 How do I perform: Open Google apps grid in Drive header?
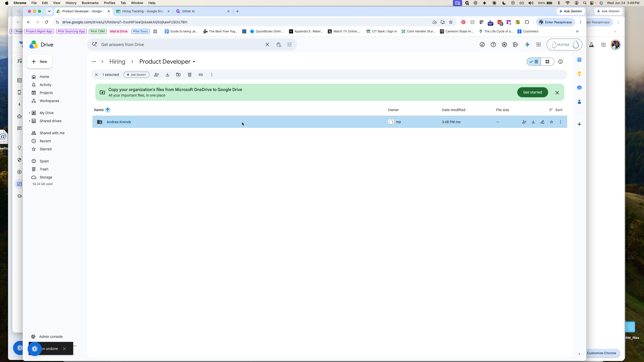tap(539, 44)
